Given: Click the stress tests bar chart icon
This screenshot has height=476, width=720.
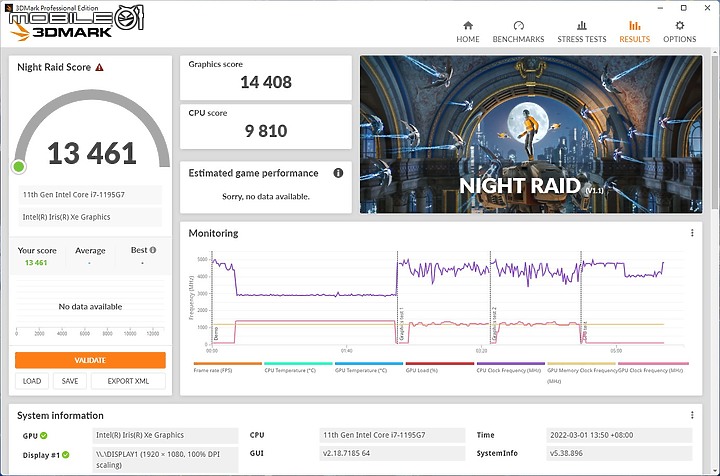Looking at the screenshot, I should (582, 25).
